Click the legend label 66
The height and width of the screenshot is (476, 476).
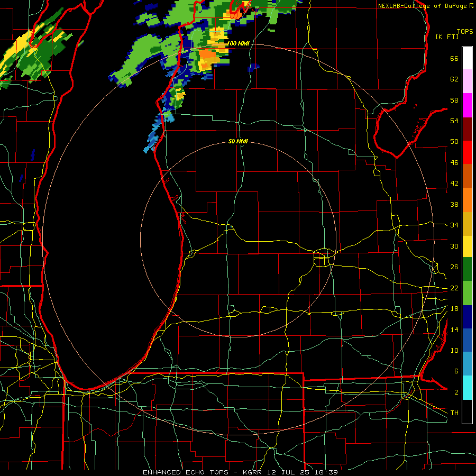click(454, 59)
